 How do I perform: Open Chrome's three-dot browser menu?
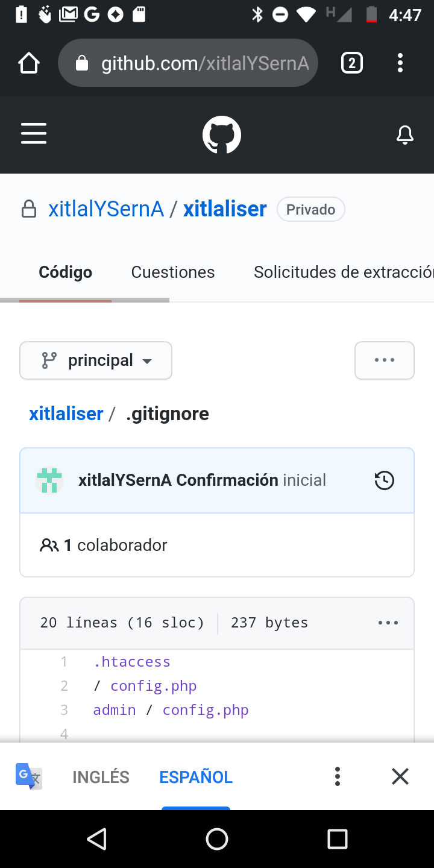[400, 63]
